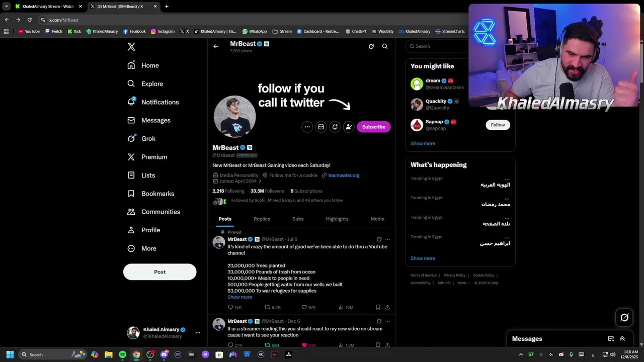Open footer More menu

[x=463, y=283]
